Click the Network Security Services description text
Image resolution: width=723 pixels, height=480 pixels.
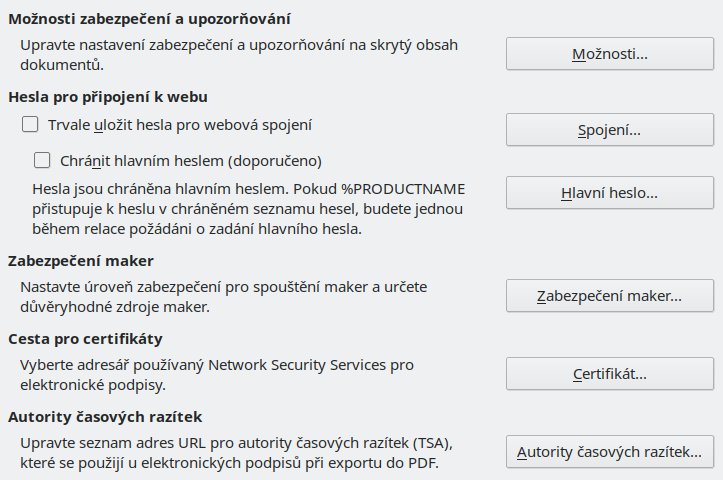coord(217,374)
